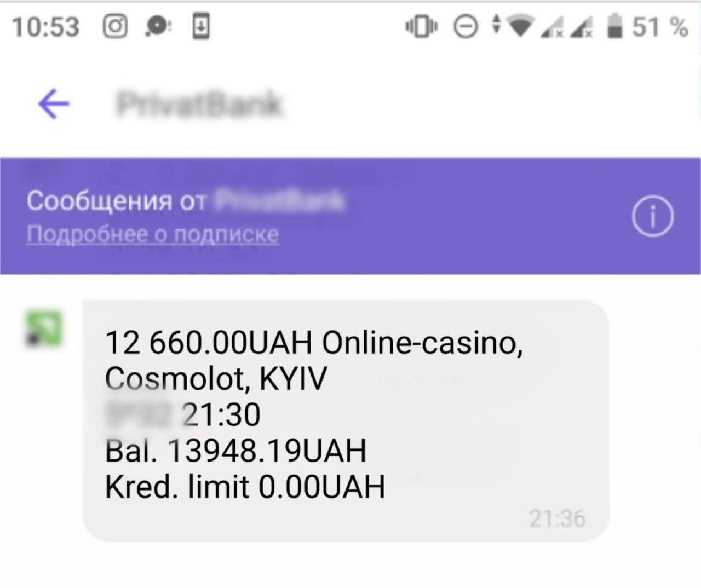Tap the chat notification icon in status bar
Viewport: 701px width, 588px height.
(x=159, y=26)
